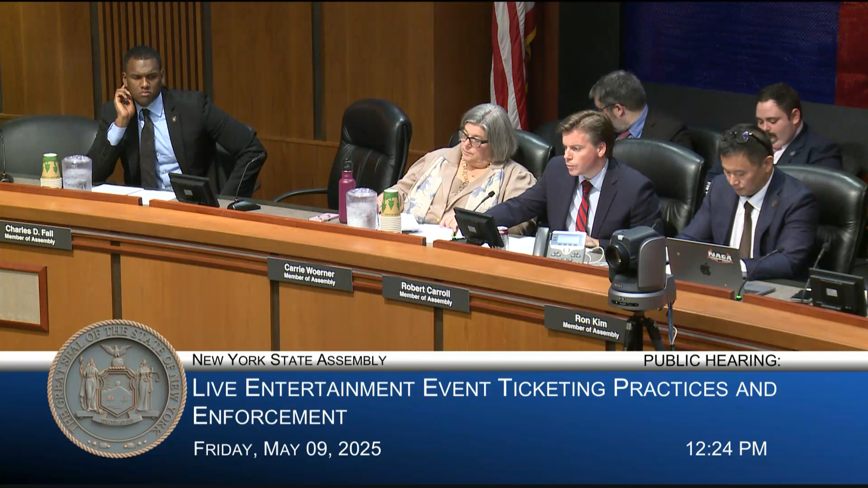
Task: Click the Carrie Woerner nameplate
Action: pyautogui.click(x=310, y=275)
